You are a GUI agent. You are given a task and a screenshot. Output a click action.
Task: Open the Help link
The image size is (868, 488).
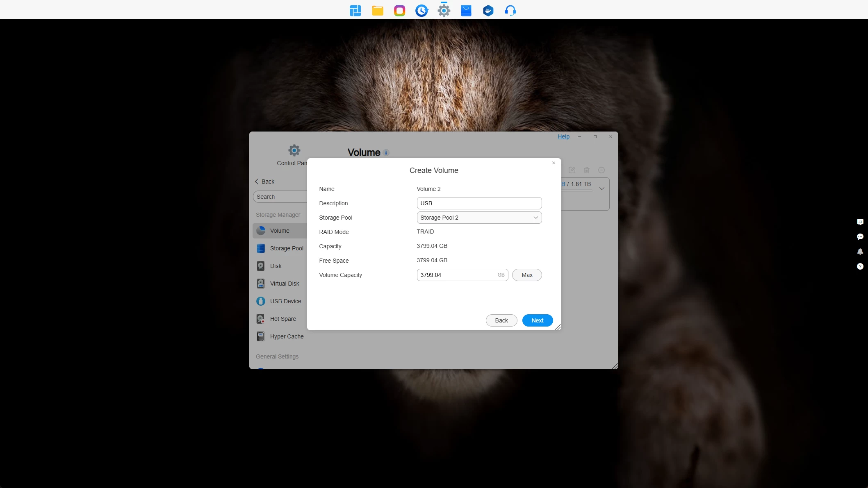pos(563,136)
